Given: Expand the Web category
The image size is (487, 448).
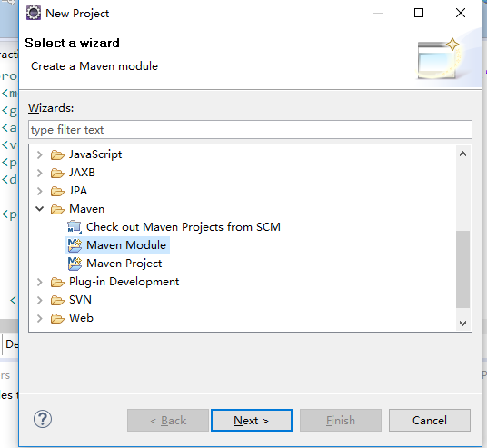Looking at the screenshot, I should [39, 318].
